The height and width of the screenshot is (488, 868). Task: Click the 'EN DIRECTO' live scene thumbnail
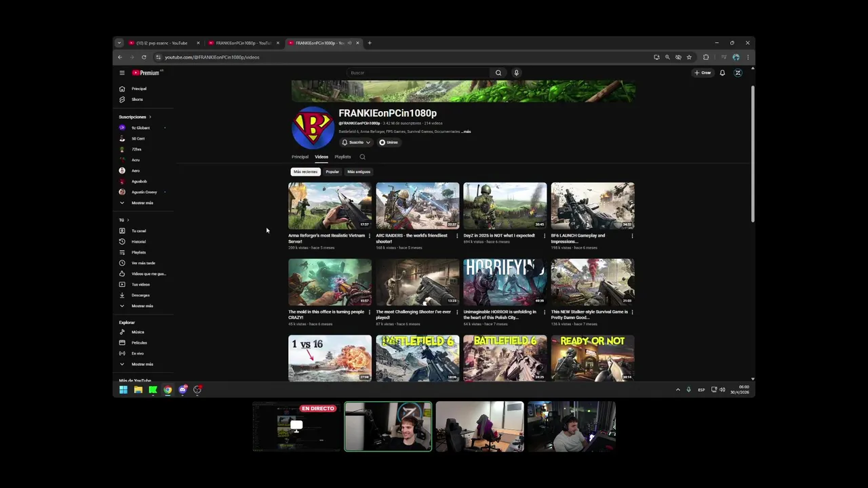coord(296,426)
